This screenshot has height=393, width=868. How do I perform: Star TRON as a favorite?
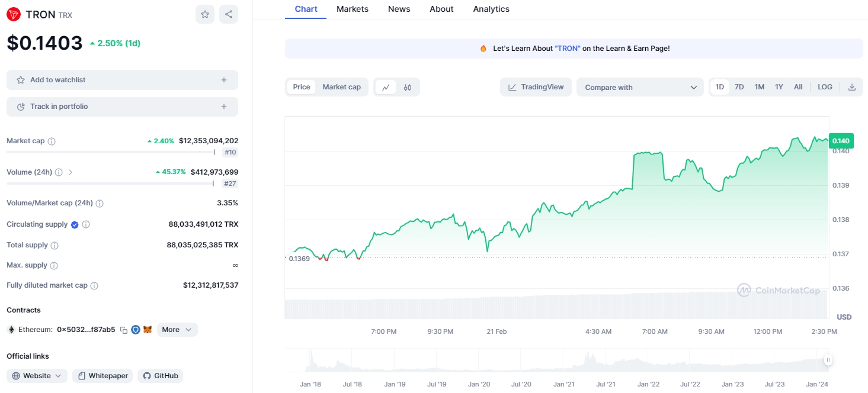(205, 14)
